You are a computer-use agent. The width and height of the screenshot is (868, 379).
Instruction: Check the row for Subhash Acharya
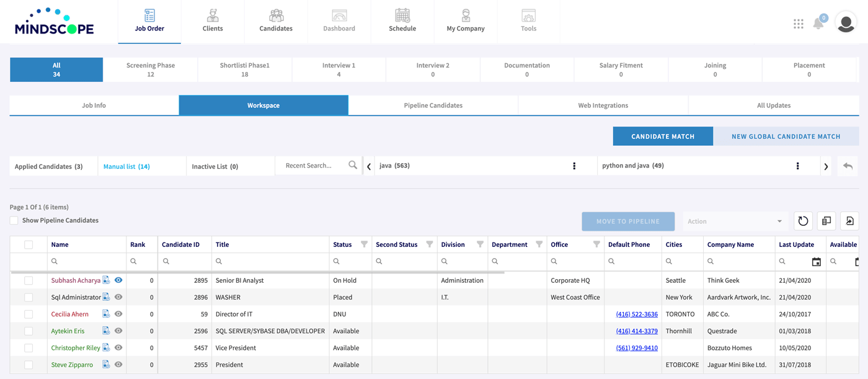29,281
